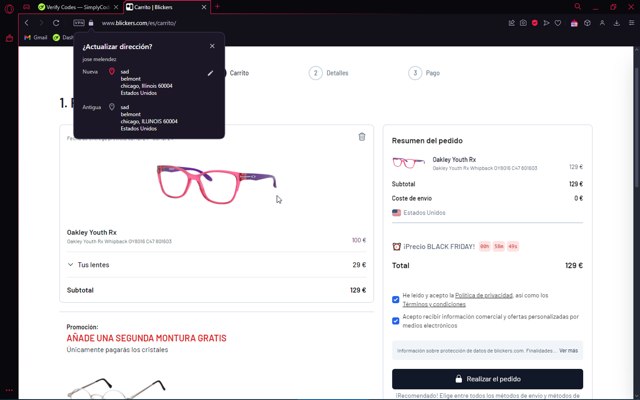Open the Política de privacidad link
Viewport: 640px width, 400px height.
pos(484,295)
